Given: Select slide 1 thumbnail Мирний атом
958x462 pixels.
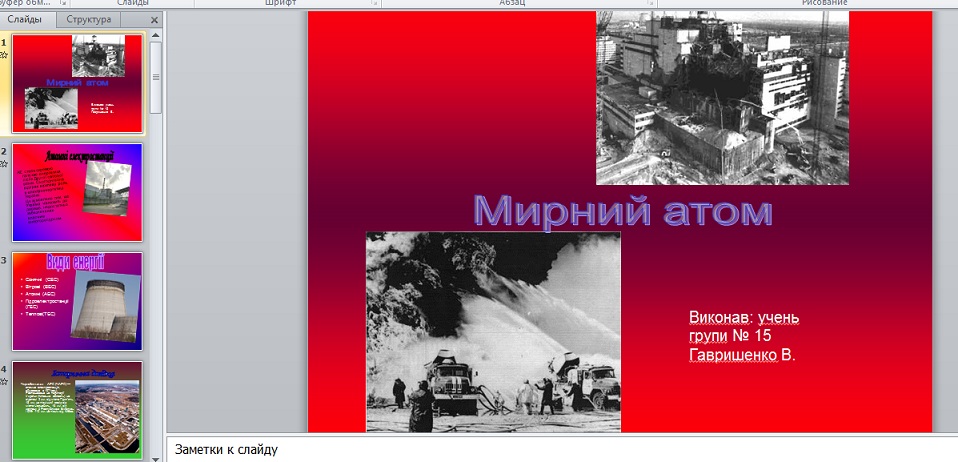Looking at the screenshot, I should tap(78, 83).
